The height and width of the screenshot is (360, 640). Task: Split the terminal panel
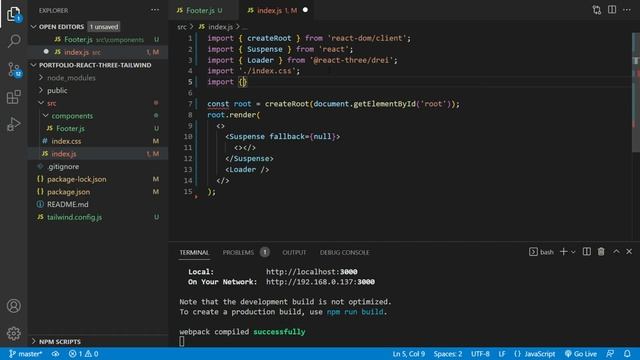click(x=587, y=252)
